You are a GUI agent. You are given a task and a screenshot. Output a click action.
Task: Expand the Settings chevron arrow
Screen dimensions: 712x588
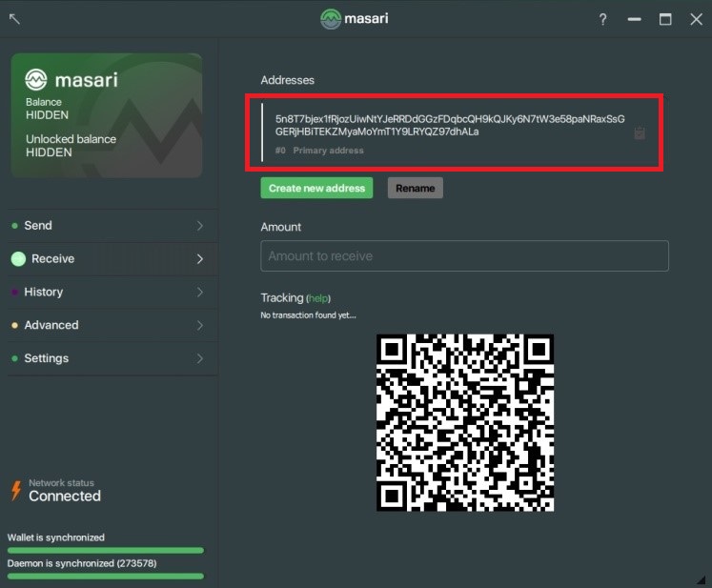pyautogui.click(x=200, y=358)
